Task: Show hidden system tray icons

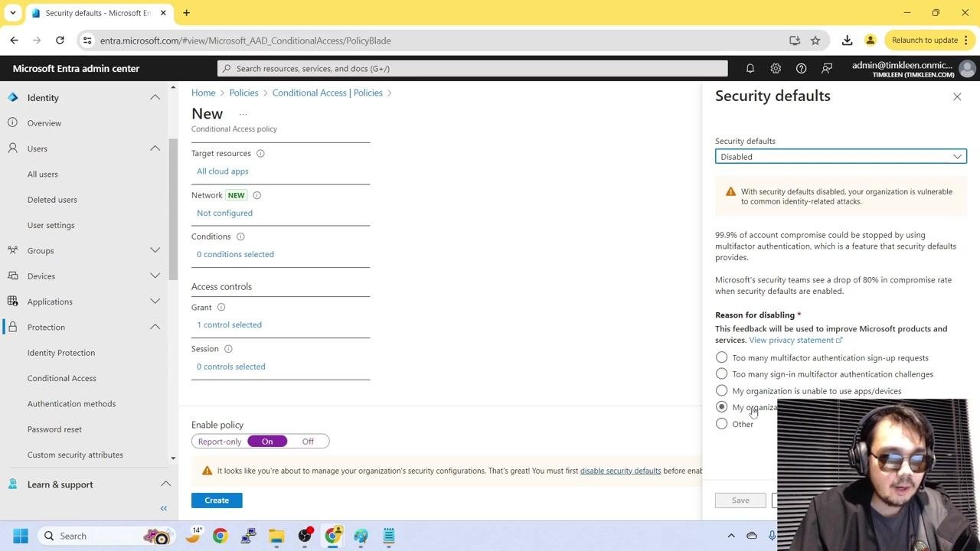Action: pyautogui.click(x=731, y=536)
